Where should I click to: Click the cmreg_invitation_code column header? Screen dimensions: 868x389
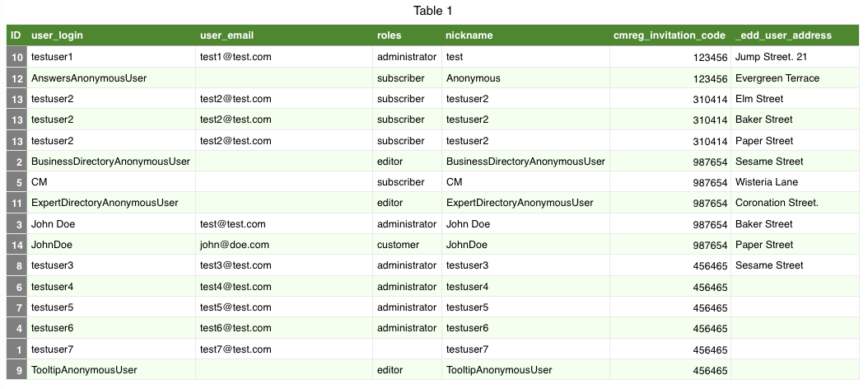tap(669, 35)
